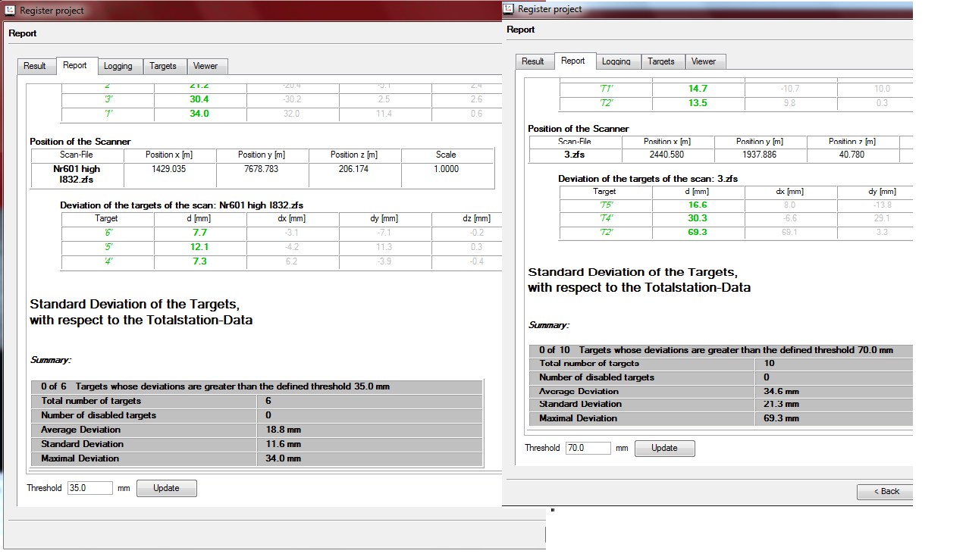Select Position z value 206.174
The height and width of the screenshot is (560, 966).
(x=355, y=169)
